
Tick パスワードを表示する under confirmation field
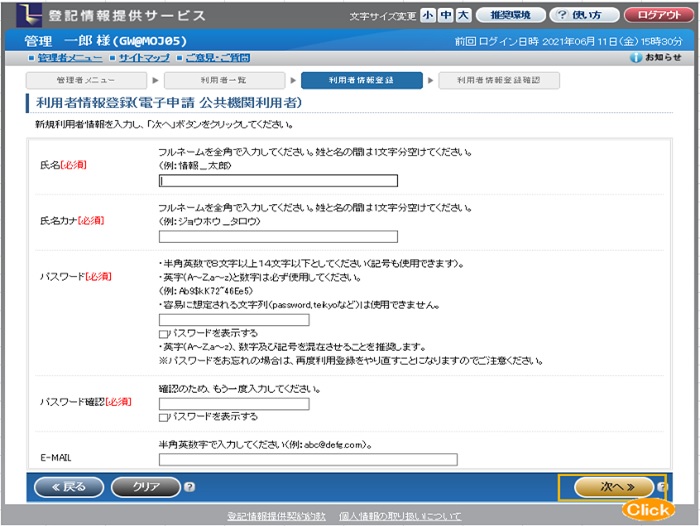pyautogui.click(x=163, y=417)
